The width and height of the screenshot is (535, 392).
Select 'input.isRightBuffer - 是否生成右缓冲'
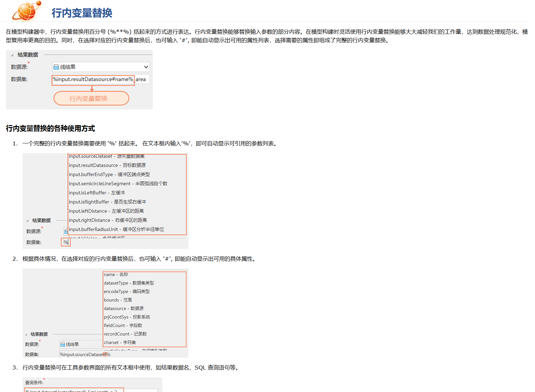[x=107, y=202]
